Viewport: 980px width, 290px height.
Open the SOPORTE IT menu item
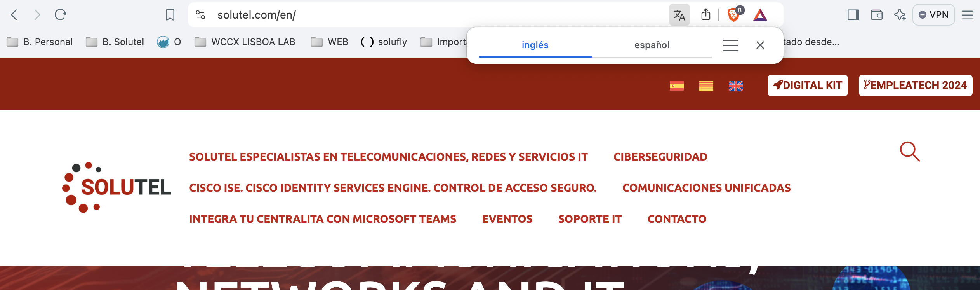[x=590, y=219]
